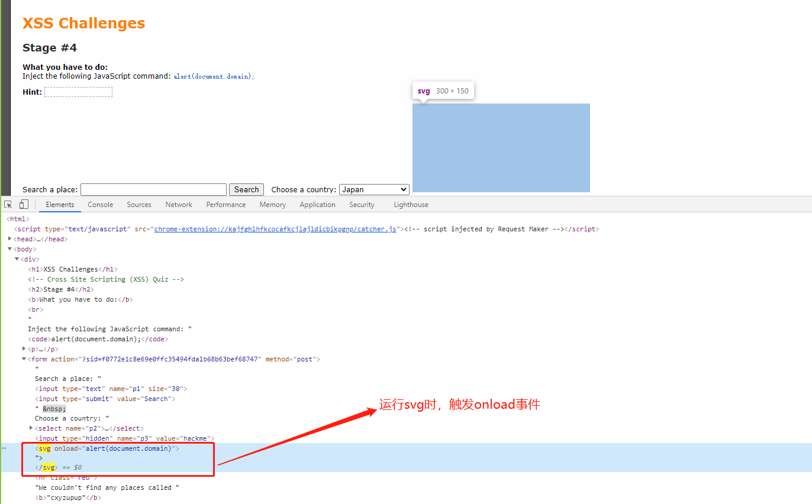Open the Memory tab
This screenshot has height=504, width=812.
[x=272, y=204]
